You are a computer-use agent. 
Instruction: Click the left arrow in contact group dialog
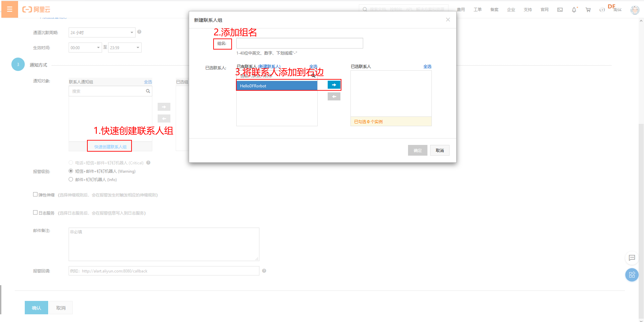(334, 96)
